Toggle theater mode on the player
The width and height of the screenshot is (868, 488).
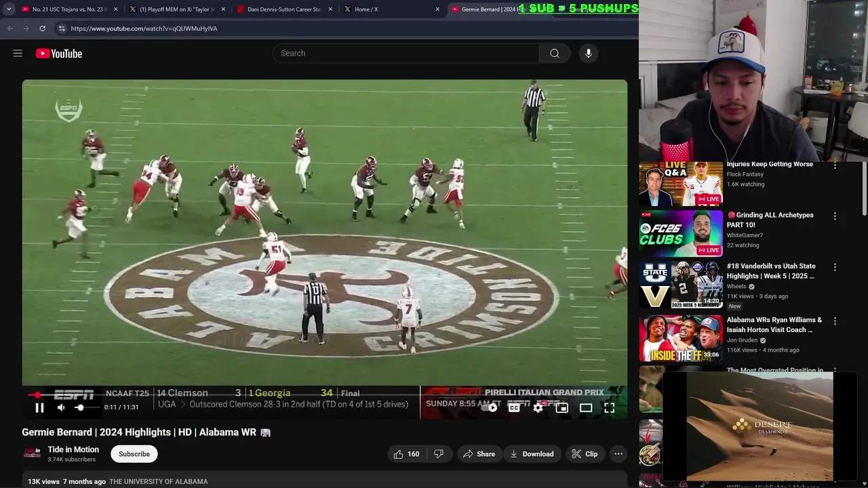tap(585, 407)
